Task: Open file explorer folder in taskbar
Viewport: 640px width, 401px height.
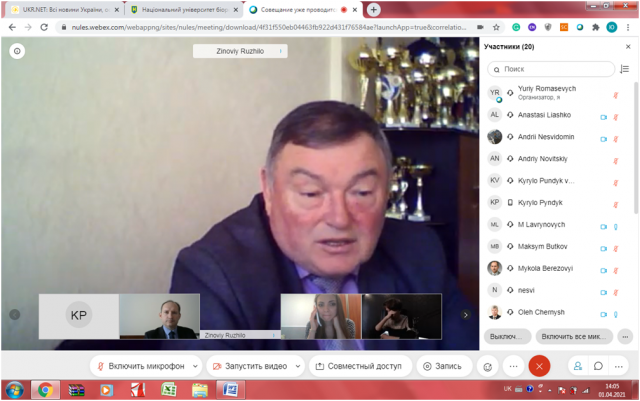Action: pos(200,390)
